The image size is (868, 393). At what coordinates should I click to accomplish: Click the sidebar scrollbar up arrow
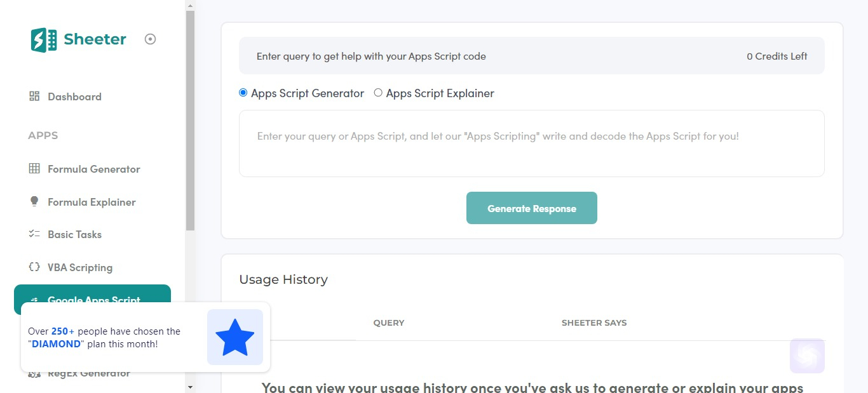pyautogui.click(x=190, y=5)
